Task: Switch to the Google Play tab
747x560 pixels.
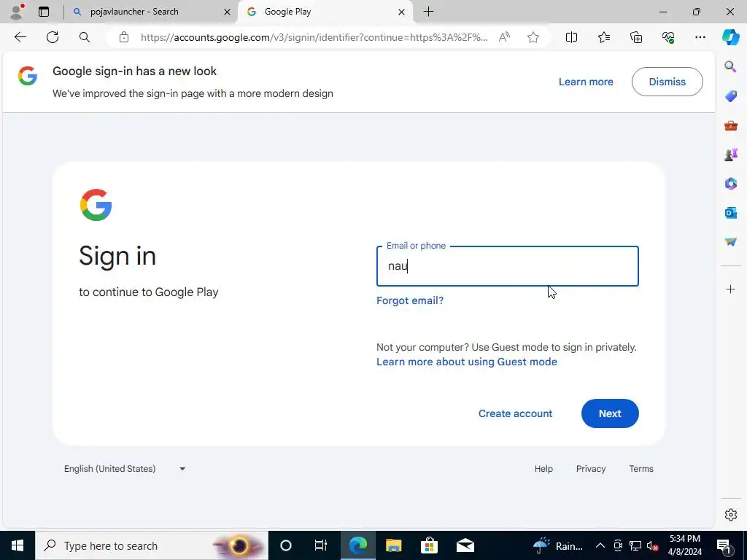Action: click(325, 12)
